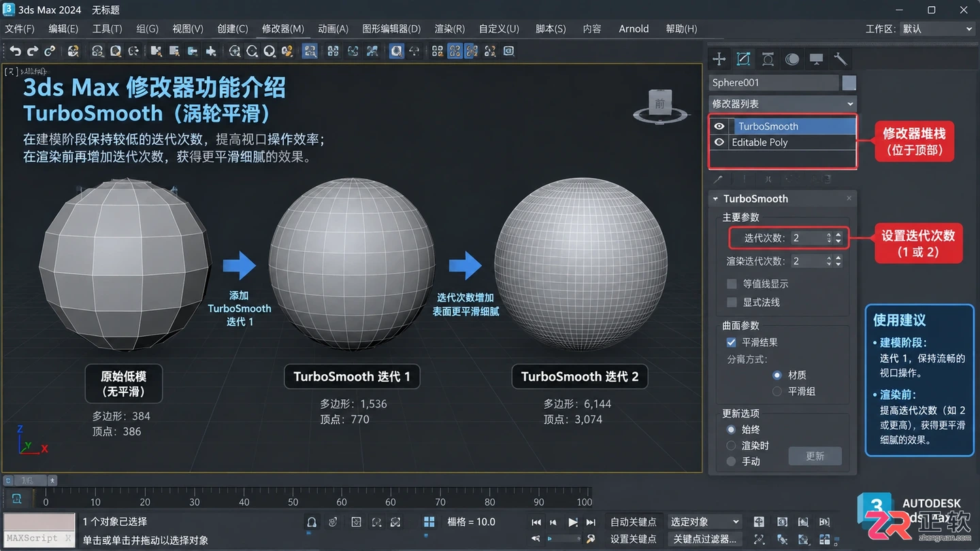This screenshot has height=551, width=980.
Task: Uncheck the 平滑结果 checkbox
Action: (x=732, y=342)
